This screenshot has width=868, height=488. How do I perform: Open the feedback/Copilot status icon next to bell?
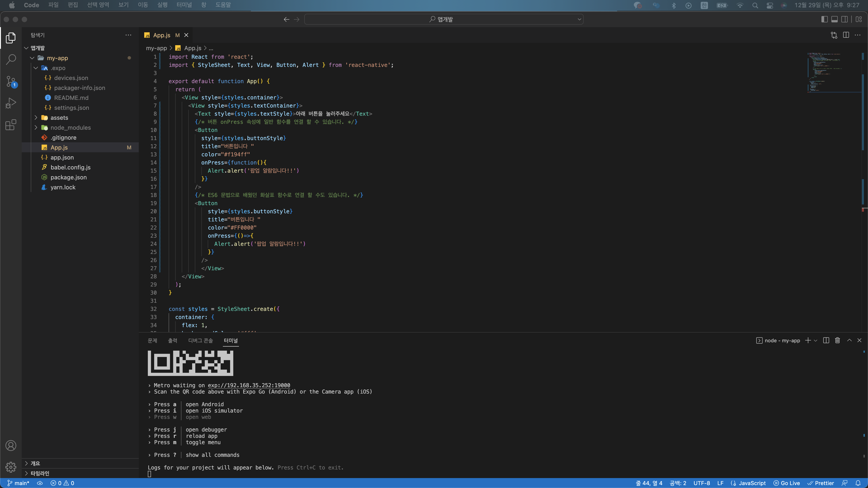[844, 483]
